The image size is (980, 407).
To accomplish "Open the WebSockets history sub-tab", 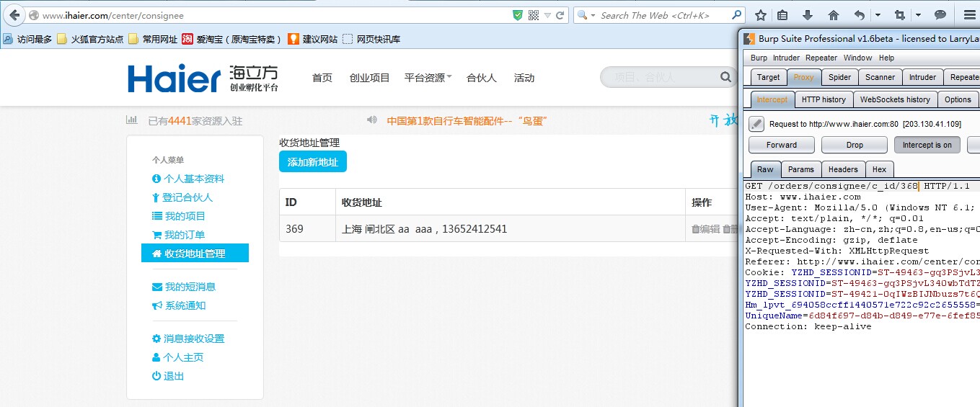I will (x=895, y=99).
